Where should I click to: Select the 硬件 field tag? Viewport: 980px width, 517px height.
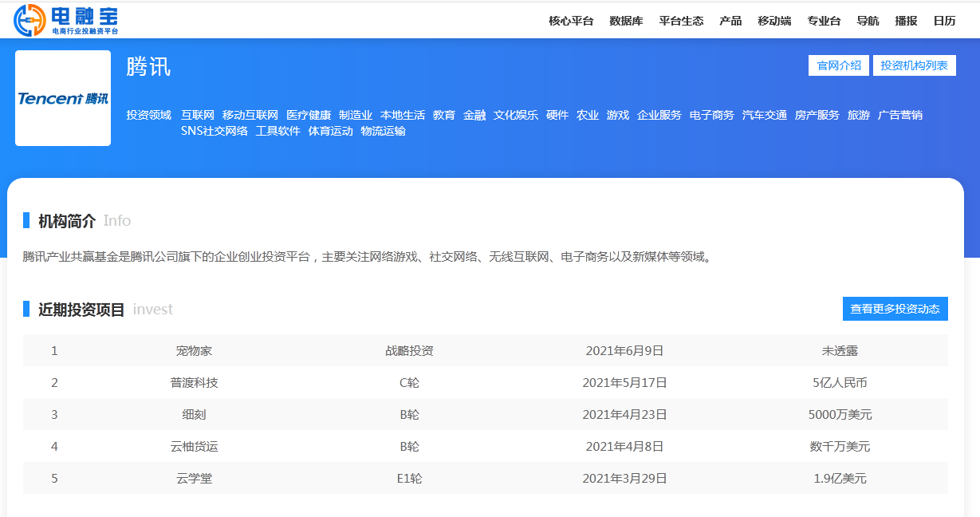pos(557,115)
